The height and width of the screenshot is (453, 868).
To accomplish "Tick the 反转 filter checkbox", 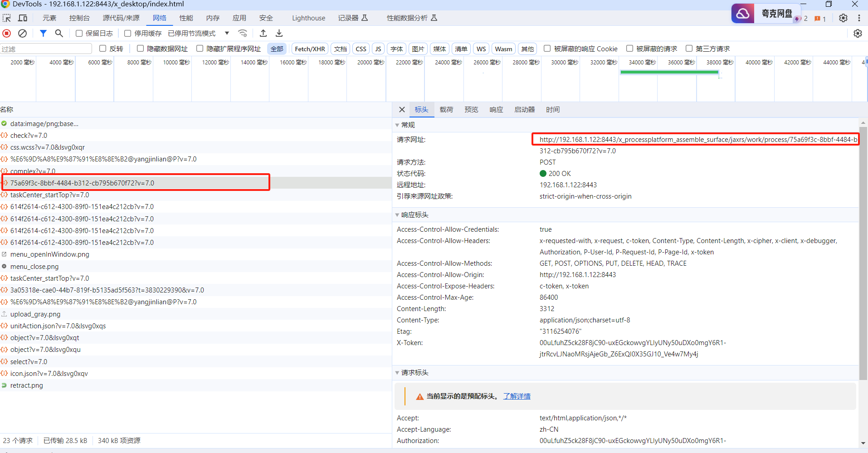I will coord(103,49).
